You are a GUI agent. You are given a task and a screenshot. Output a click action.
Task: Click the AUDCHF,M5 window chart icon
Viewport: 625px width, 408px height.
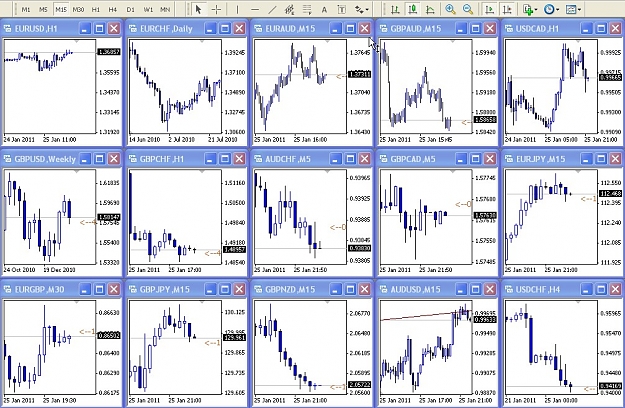click(x=258, y=159)
